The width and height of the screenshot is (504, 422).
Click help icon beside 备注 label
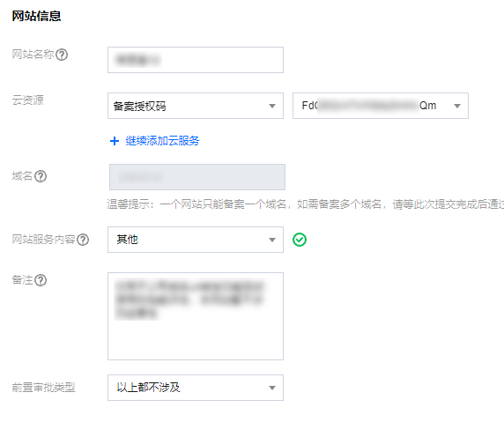tap(41, 280)
